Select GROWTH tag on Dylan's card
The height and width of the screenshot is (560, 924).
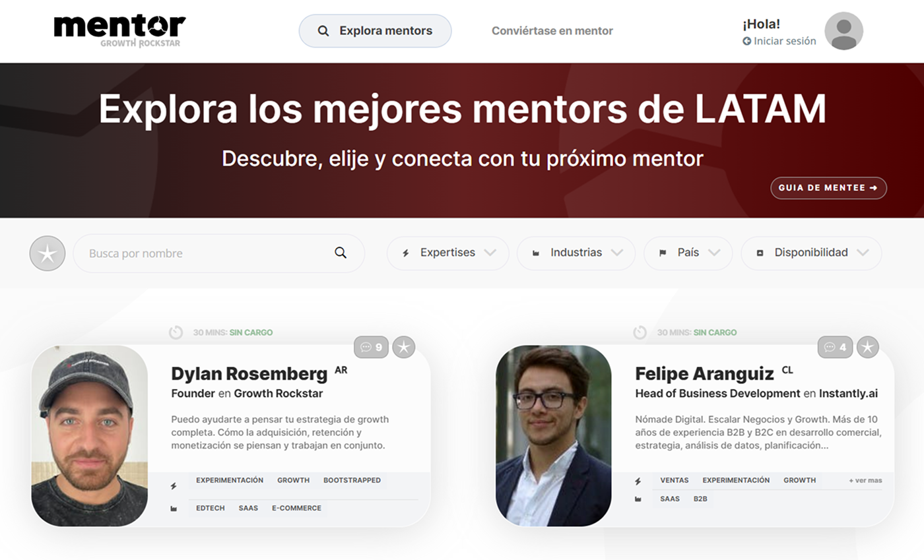293,480
